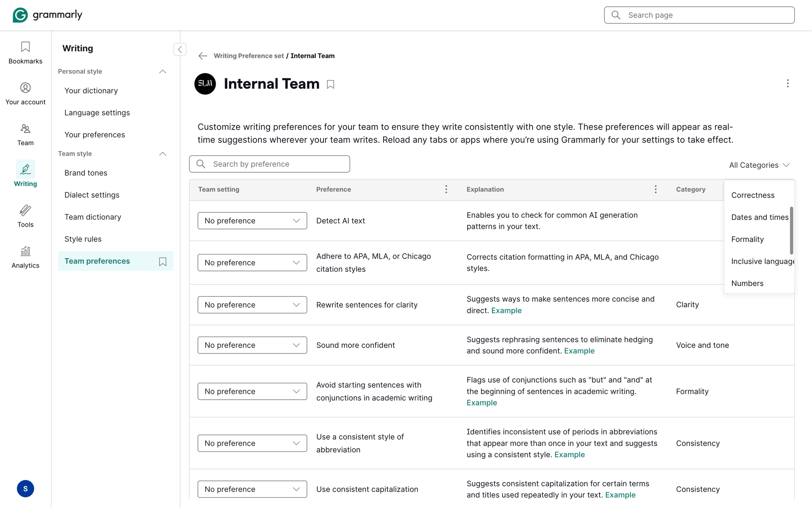Click the magnifier in Search page field
Viewport: 812px width, 508px height.
tap(616, 15)
